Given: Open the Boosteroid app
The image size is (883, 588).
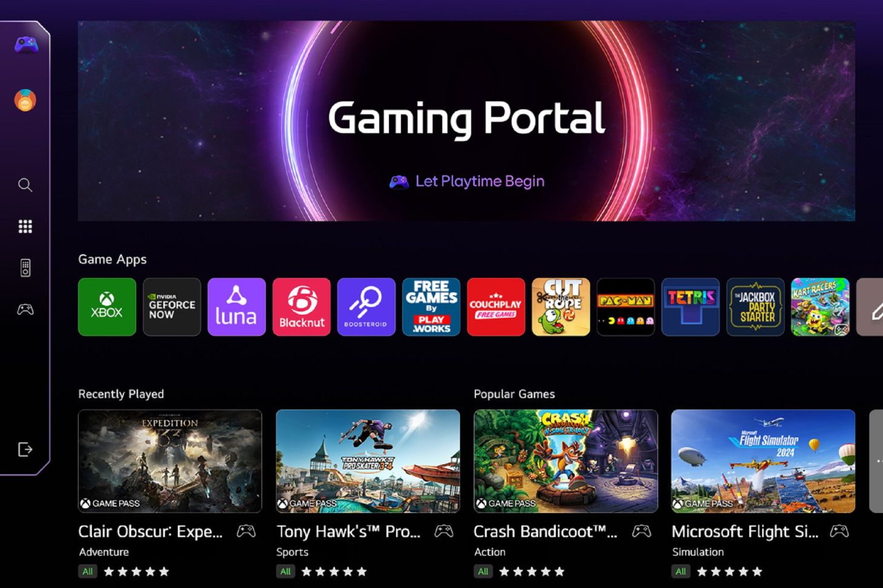Looking at the screenshot, I should coord(366,307).
